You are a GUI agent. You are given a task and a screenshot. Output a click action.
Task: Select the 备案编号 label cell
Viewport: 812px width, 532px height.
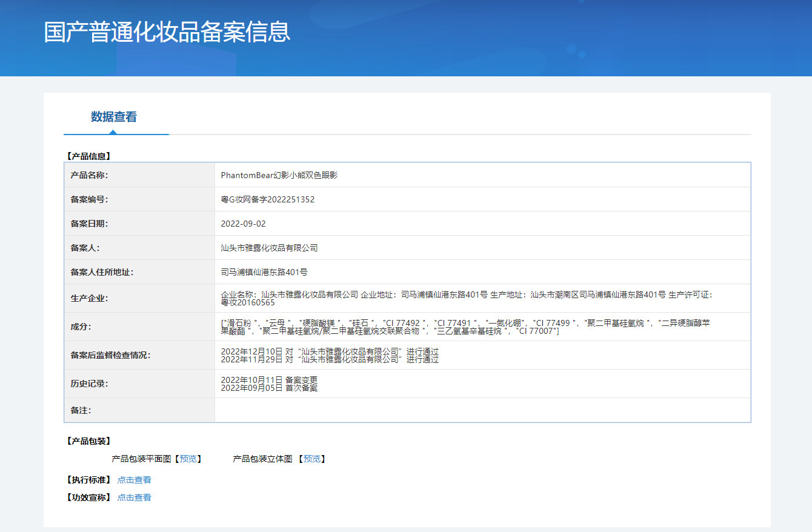[x=140, y=199]
